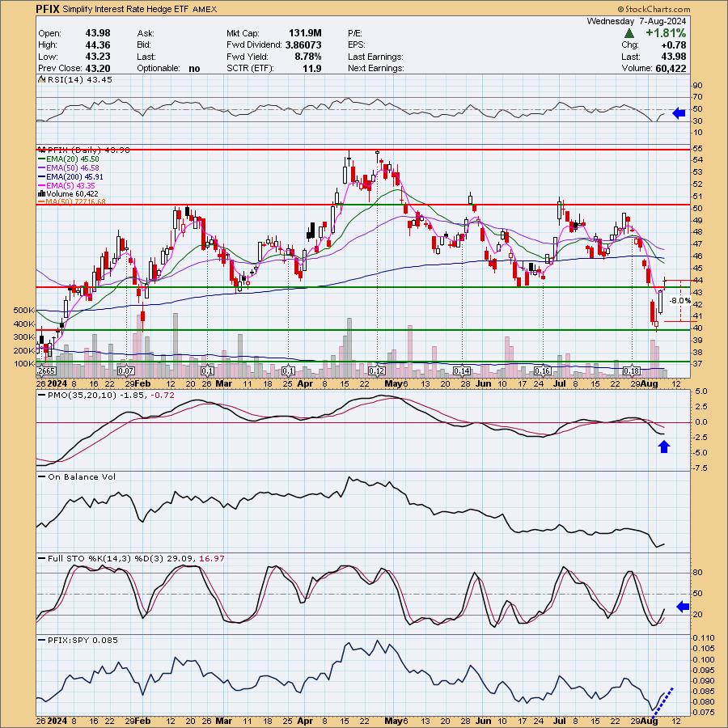Click the 55 price axis label
Image resolution: width=728 pixels, height=728 pixels.
pos(697,149)
